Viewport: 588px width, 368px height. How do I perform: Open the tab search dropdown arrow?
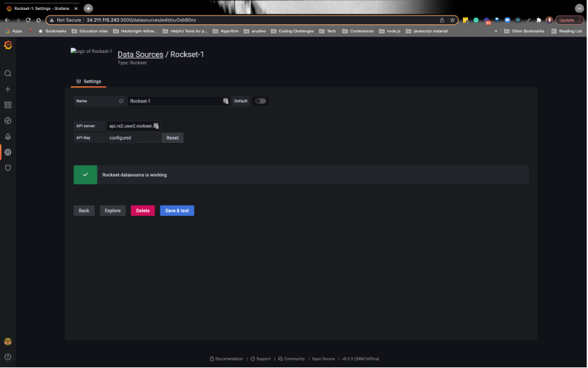[x=580, y=8]
